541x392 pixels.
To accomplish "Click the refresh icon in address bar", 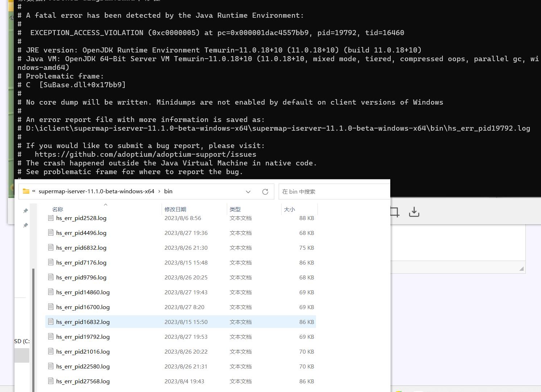I will point(265,191).
